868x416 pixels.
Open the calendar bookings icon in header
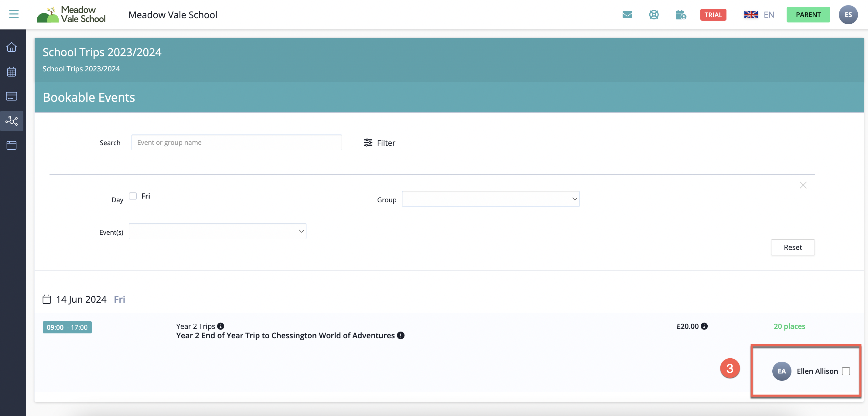(680, 15)
